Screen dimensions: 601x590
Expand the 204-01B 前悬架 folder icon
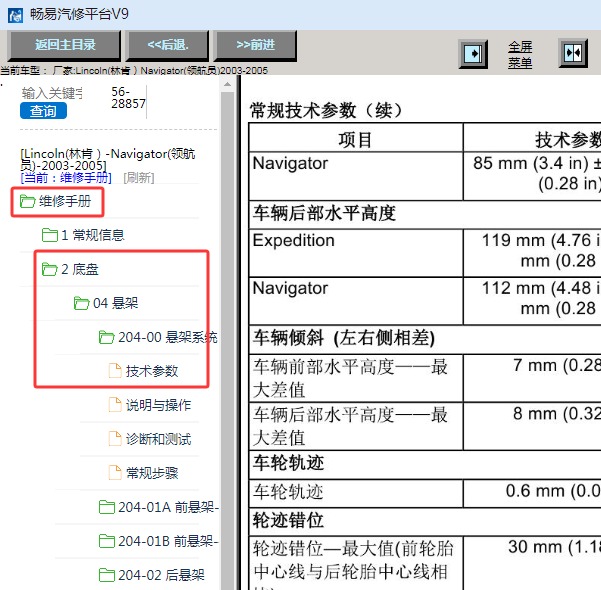pyautogui.click(x=107, y=541)
